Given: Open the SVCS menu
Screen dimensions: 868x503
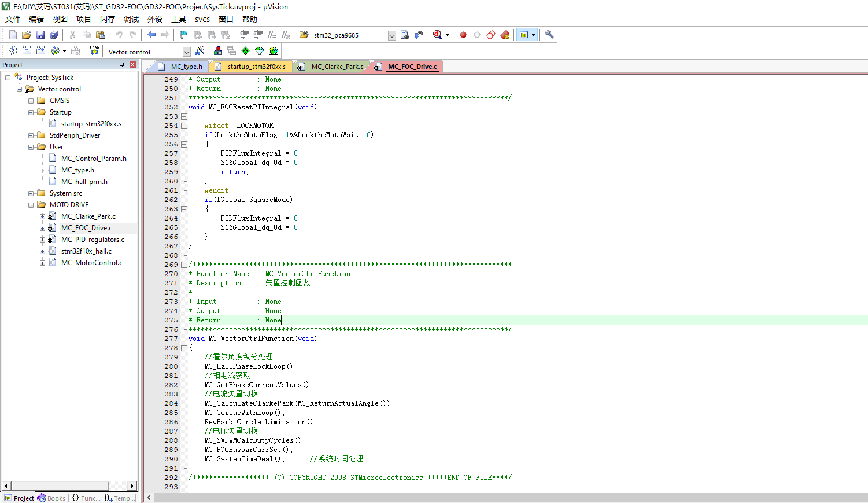Looking at the screenshot, I should 202,19.
